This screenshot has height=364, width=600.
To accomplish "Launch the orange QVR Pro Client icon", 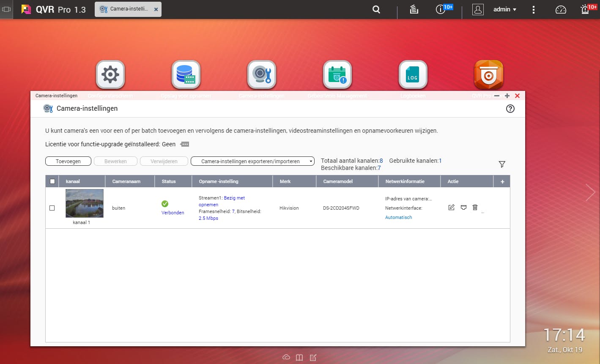I will tap(489, 75).
